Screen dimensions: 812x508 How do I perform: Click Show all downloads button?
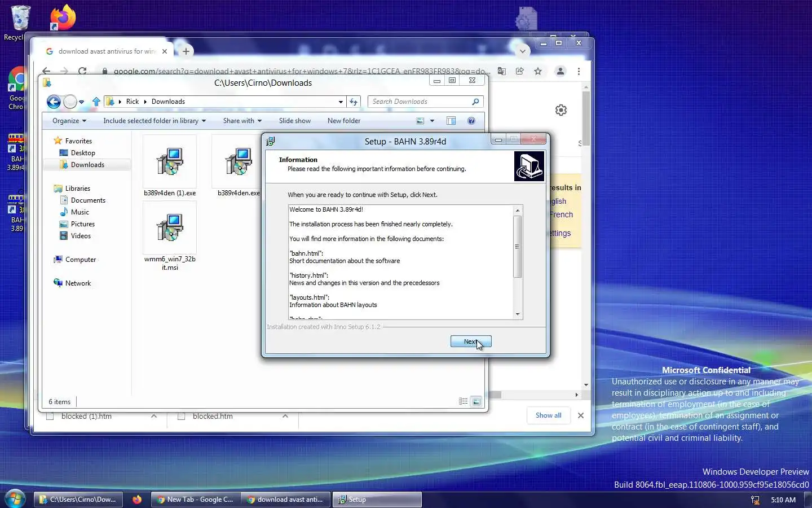point(548,415)
